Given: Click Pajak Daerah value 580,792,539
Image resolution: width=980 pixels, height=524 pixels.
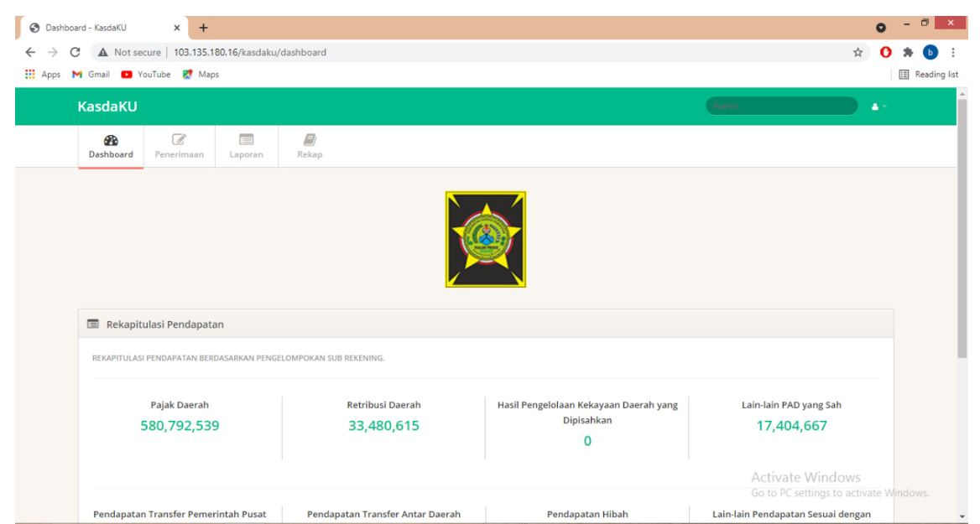Looking at the screenshot, I should (x=180, y=425).
